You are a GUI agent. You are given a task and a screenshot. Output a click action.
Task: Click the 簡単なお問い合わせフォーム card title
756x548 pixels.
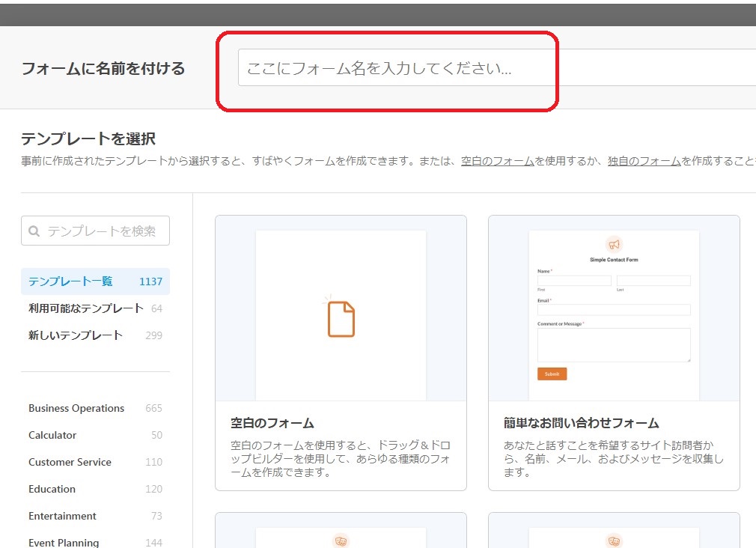(581, 423)
